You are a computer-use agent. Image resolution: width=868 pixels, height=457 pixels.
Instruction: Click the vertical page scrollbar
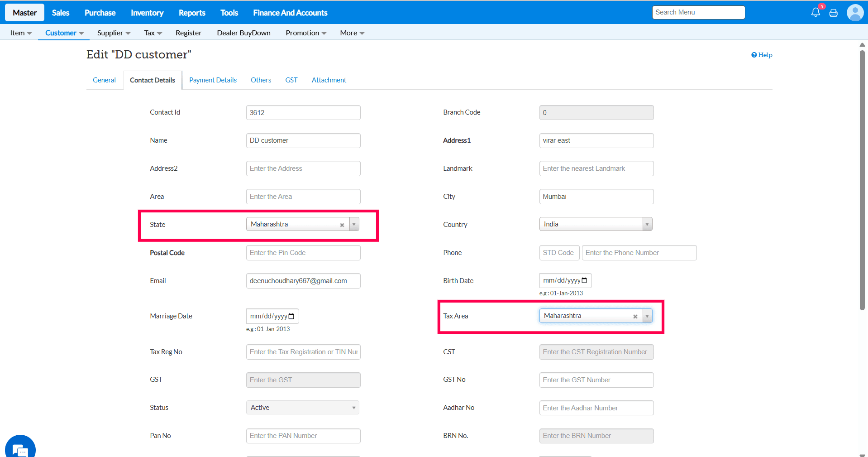point(862,181)
